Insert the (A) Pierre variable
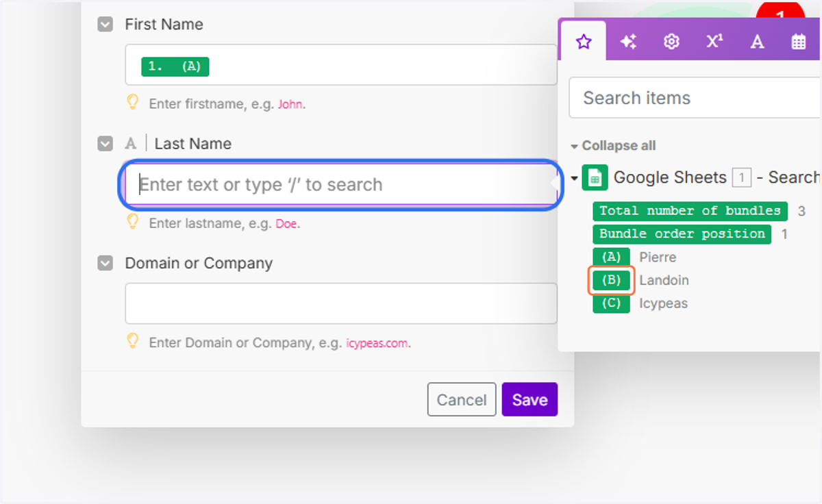 611,257
